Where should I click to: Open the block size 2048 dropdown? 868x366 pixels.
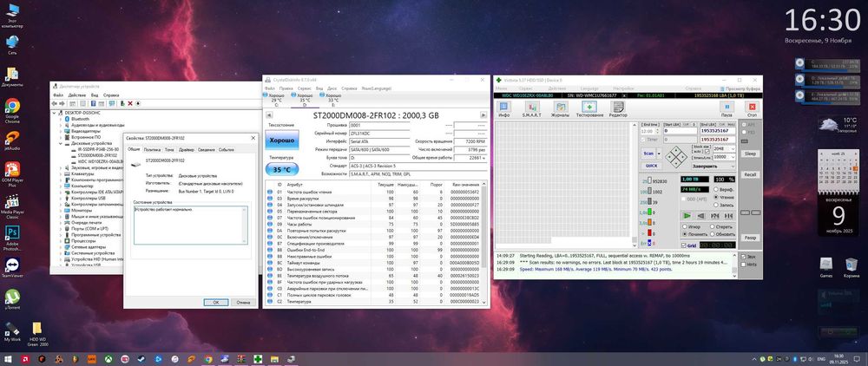pyautogui.click(x=733, y=148)
